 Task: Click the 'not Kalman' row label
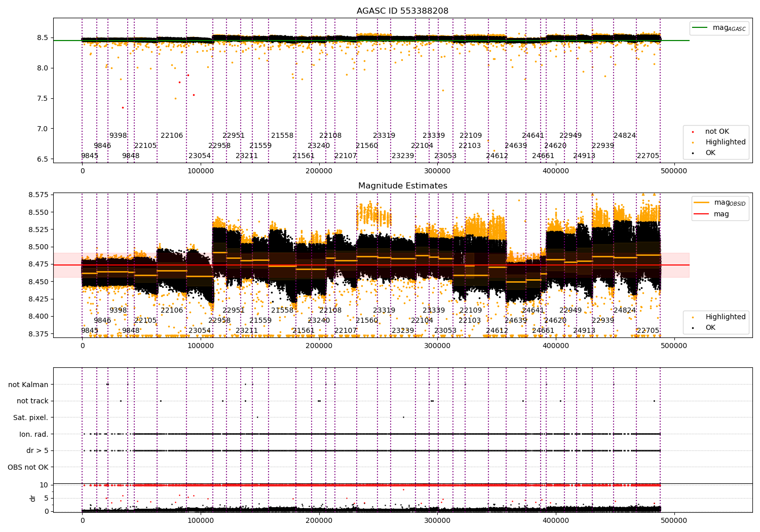(x=28, y=385)
